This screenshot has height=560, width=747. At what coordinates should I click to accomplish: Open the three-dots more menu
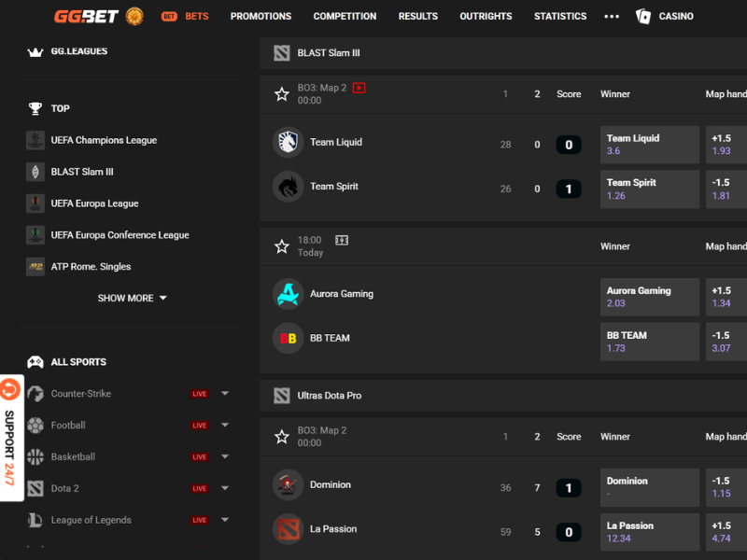[x=612, y=16]
